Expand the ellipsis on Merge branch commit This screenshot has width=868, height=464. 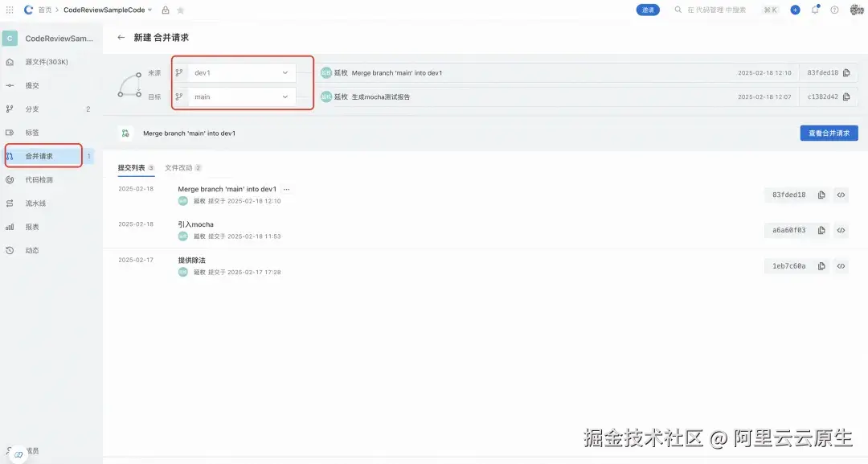point(286,189)
